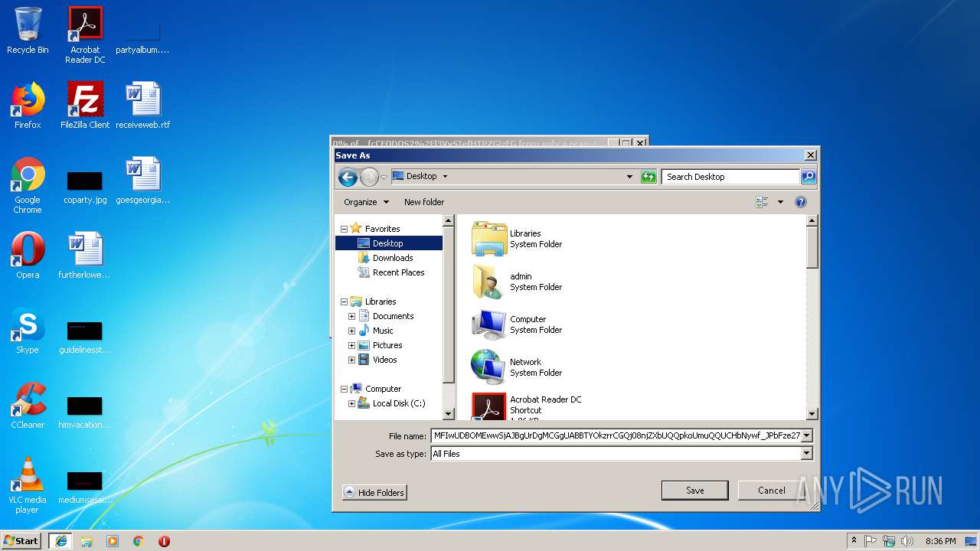
Task: Expand Music library node
Action: (351, 331)
